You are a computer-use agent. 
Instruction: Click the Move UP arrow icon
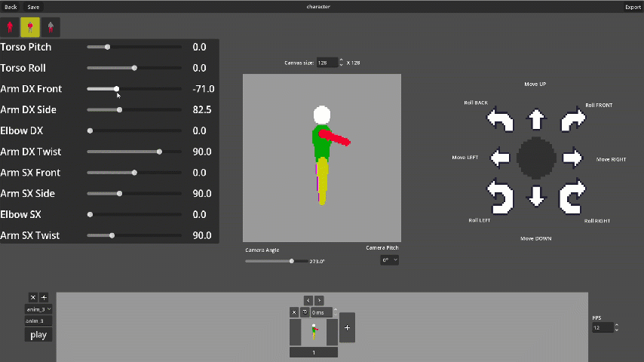(536, 120)
